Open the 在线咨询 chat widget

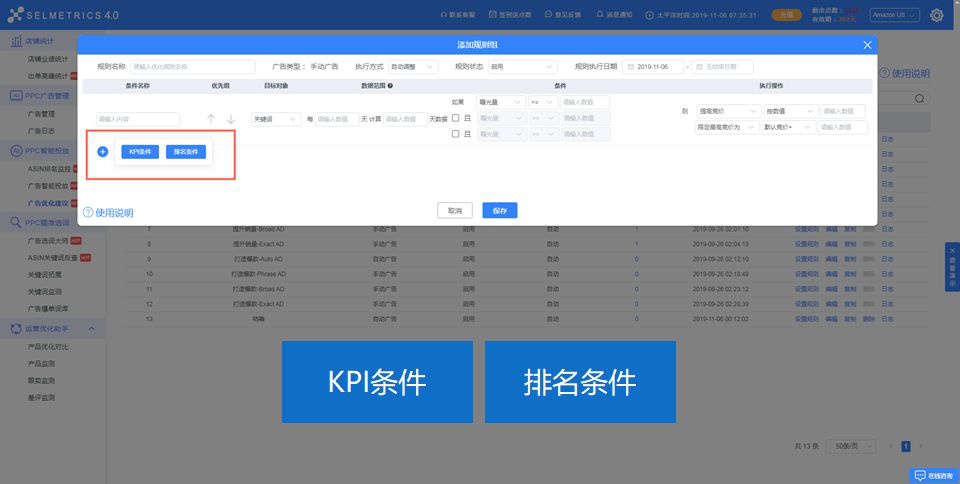934,475
